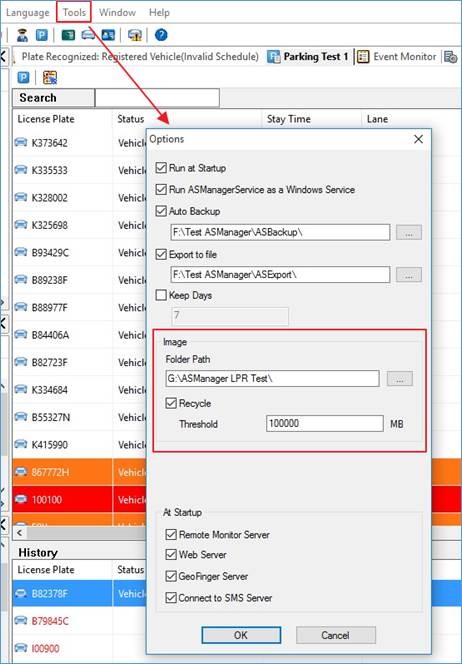Click the Image Folder Path field

[x=272, y=379]
